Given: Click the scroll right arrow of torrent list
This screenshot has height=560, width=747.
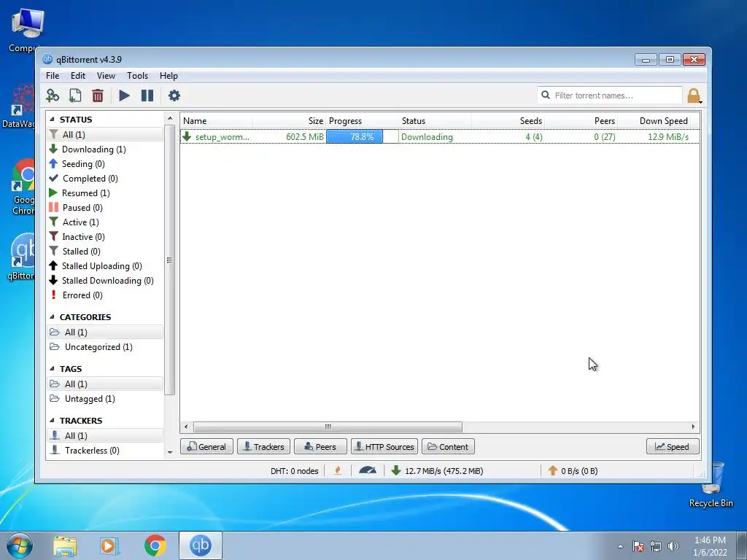Looking at the screenshot, I should [x=693, y=427].
